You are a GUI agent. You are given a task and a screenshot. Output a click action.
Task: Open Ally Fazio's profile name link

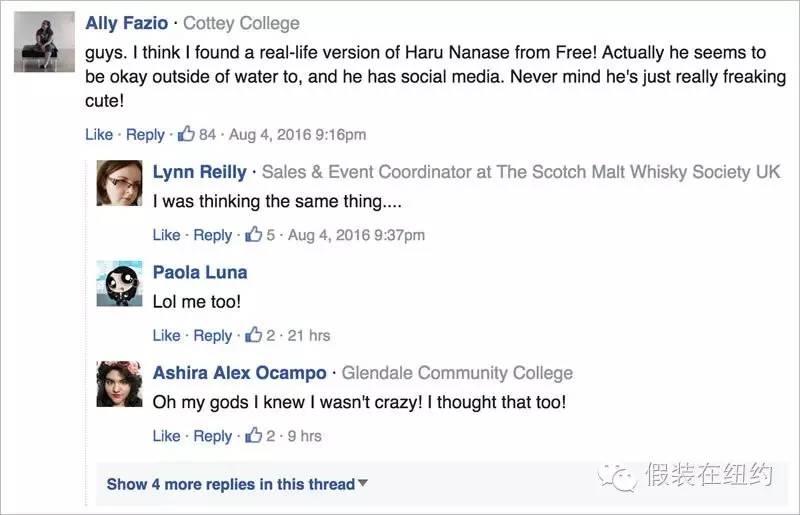[x=127, y=22]
